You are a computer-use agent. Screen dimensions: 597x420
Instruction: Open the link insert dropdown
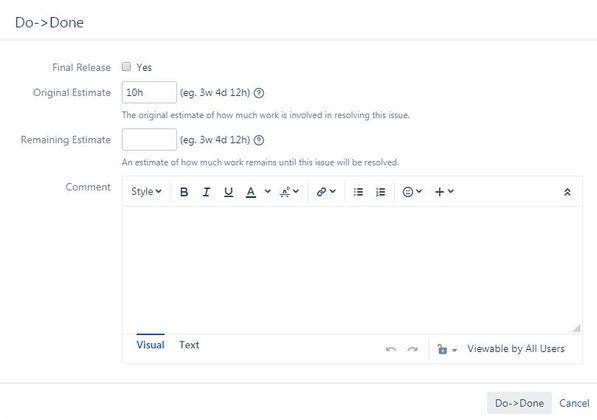326,192
